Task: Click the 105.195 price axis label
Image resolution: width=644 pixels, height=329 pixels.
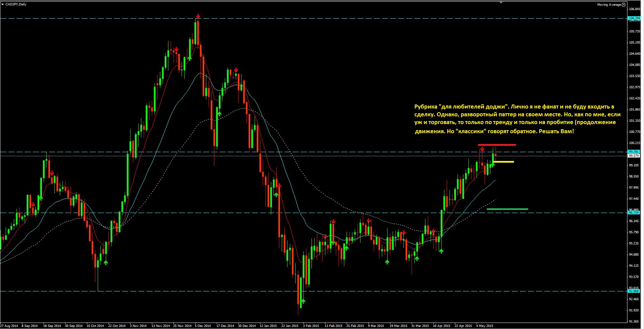Action: (x=635, y=43)
